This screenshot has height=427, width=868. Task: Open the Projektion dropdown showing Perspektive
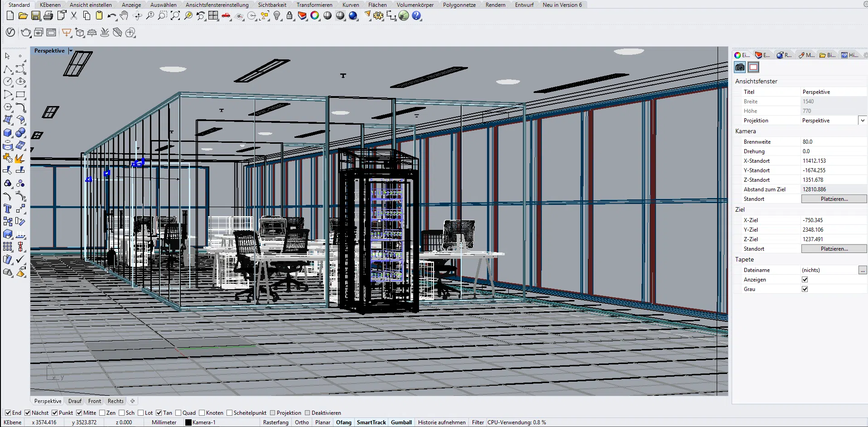point(863,120)
